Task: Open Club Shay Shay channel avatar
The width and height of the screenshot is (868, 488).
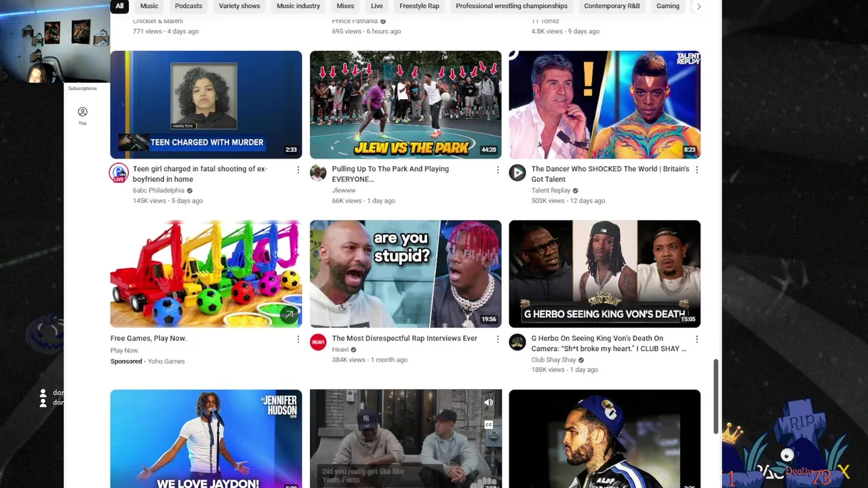Action: [x=517, y=342]
